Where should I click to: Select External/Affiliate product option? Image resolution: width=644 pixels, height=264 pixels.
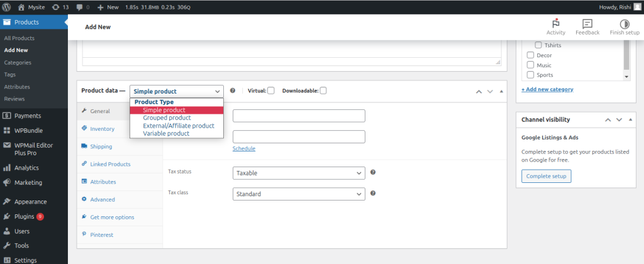177,126
